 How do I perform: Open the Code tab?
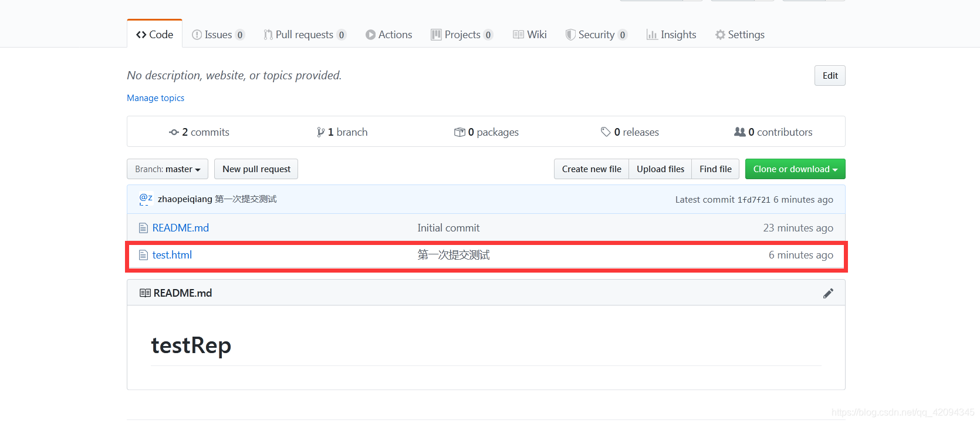click(155, 35)
